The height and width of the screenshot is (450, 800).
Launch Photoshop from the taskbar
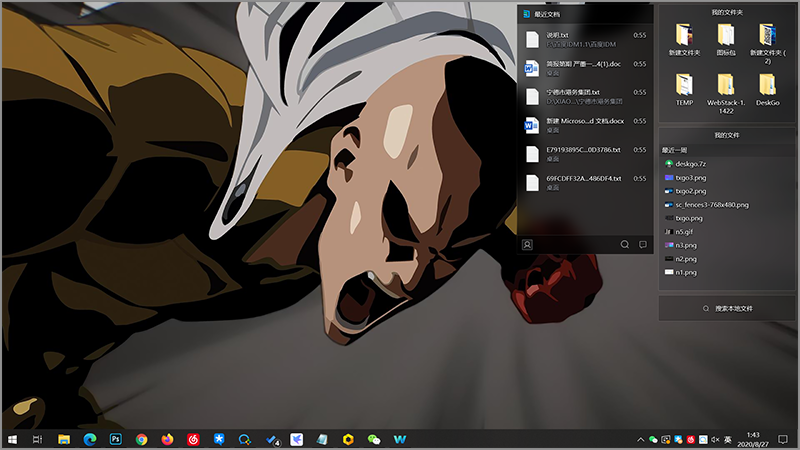[116, 439]
